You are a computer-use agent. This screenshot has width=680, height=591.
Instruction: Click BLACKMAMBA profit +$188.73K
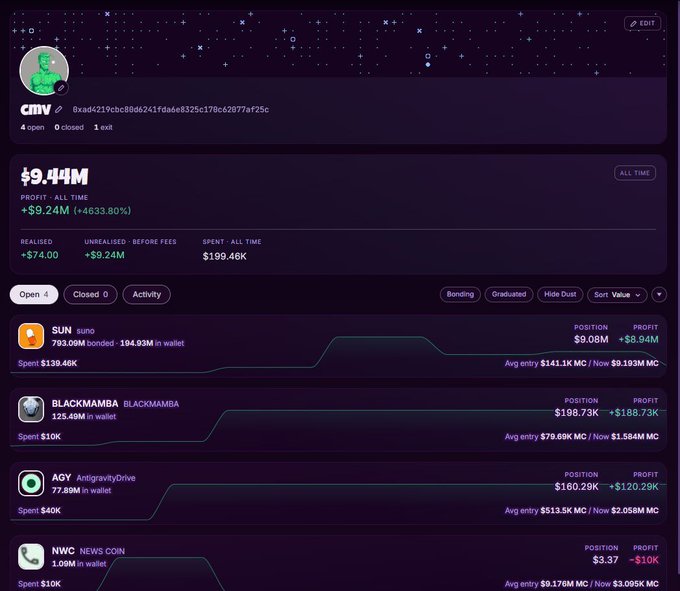634,413
